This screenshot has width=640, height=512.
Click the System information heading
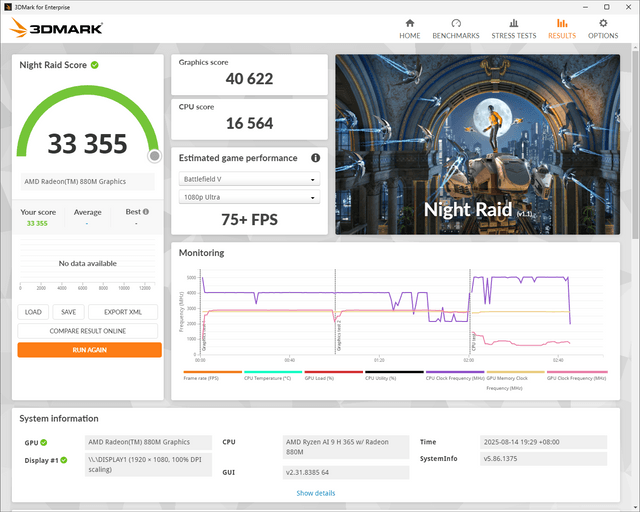point(59,419)
